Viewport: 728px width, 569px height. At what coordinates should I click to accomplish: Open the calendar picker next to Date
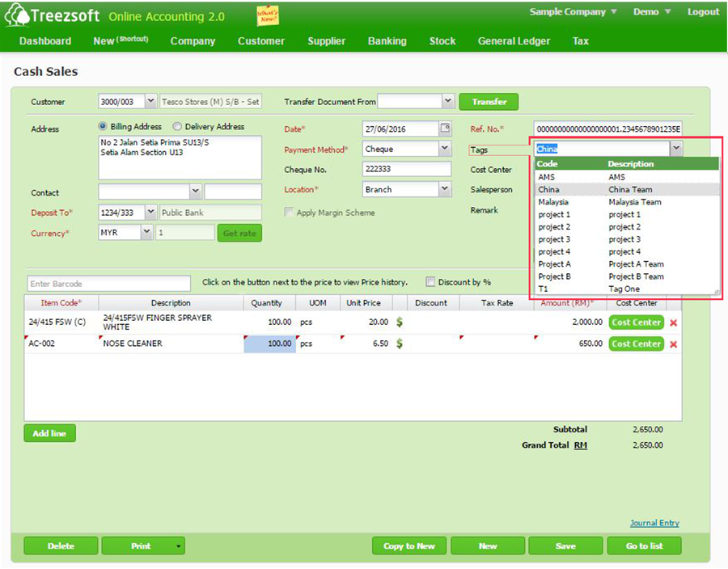444,129
